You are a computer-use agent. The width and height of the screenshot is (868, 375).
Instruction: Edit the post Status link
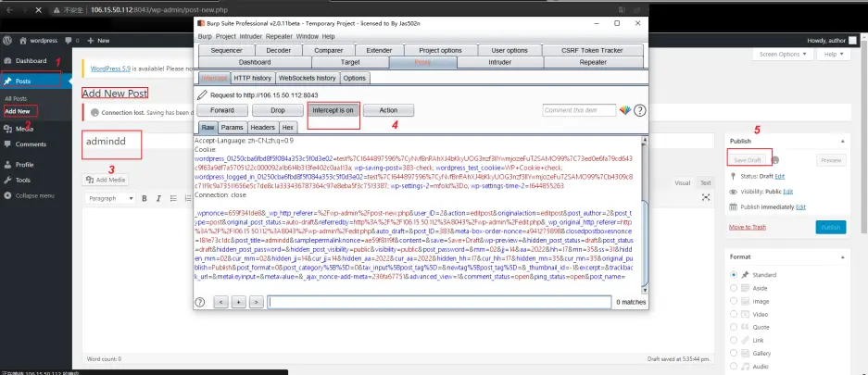779,177
